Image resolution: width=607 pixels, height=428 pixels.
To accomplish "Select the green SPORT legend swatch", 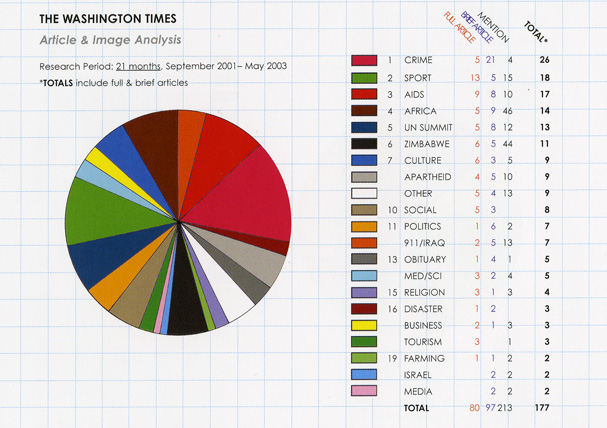I will pos(364,78).
